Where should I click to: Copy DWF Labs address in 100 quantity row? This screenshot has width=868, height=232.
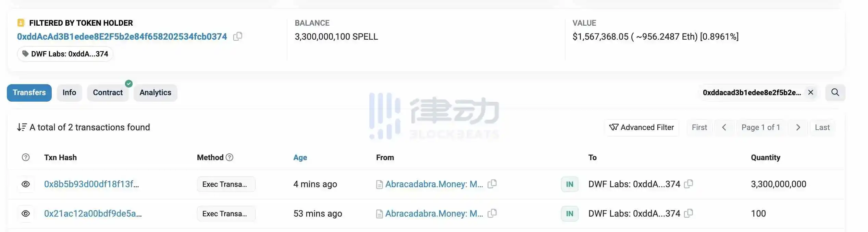[689, 214]
